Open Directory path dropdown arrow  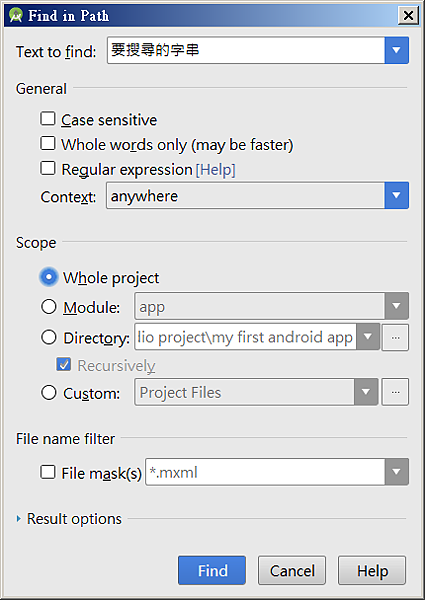[368, 337]
